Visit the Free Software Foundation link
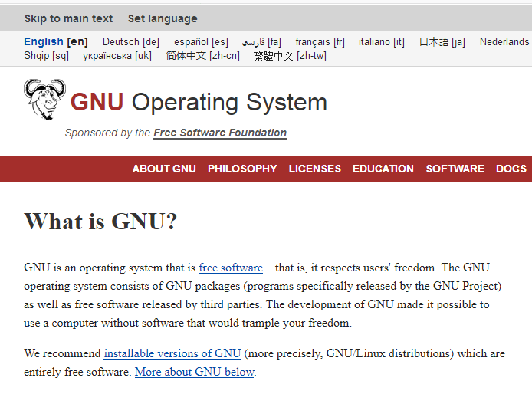Image resolution: width=532 pixels, height=404 pixels. pos(220,133)
